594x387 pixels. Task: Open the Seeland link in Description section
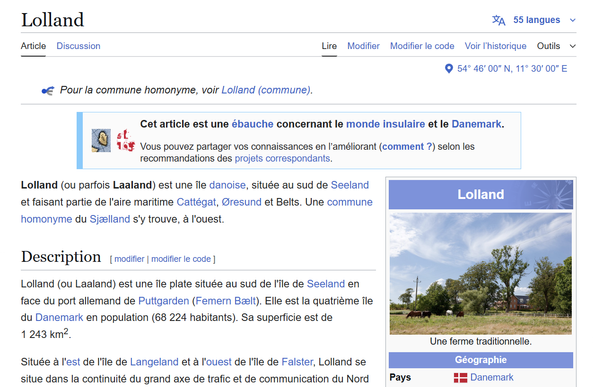click(326, 284)
